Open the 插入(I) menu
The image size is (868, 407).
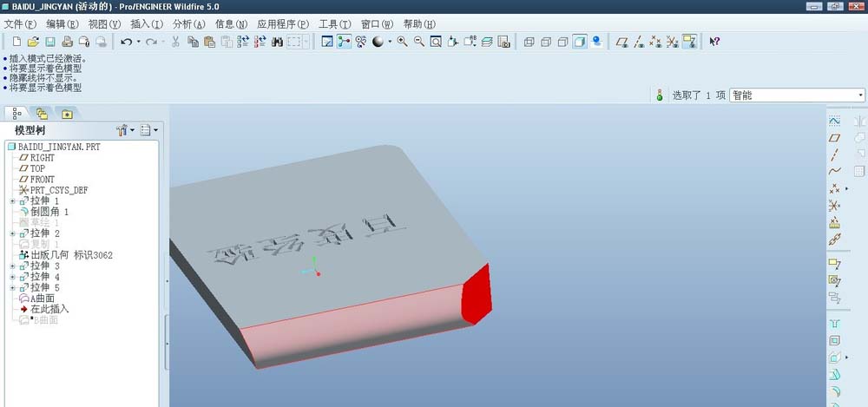coord(147,24)
